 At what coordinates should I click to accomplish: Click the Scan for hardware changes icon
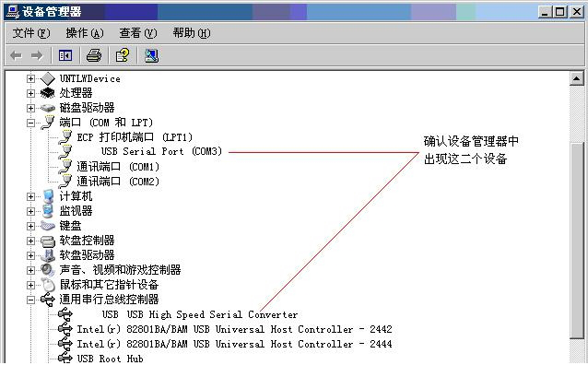click(x=151, y=56)
